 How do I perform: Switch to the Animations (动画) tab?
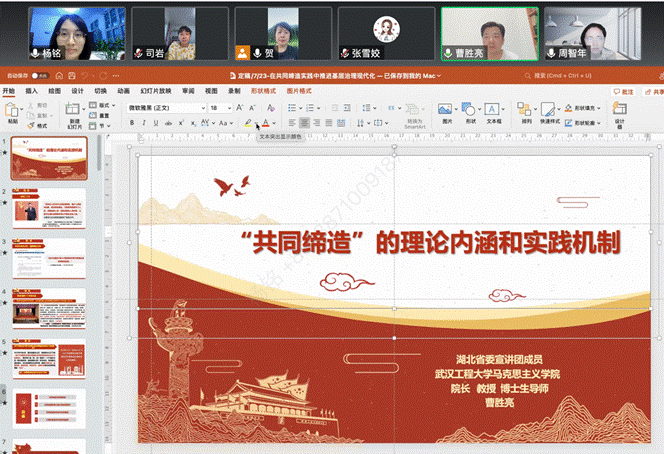(x=123, y=91)
